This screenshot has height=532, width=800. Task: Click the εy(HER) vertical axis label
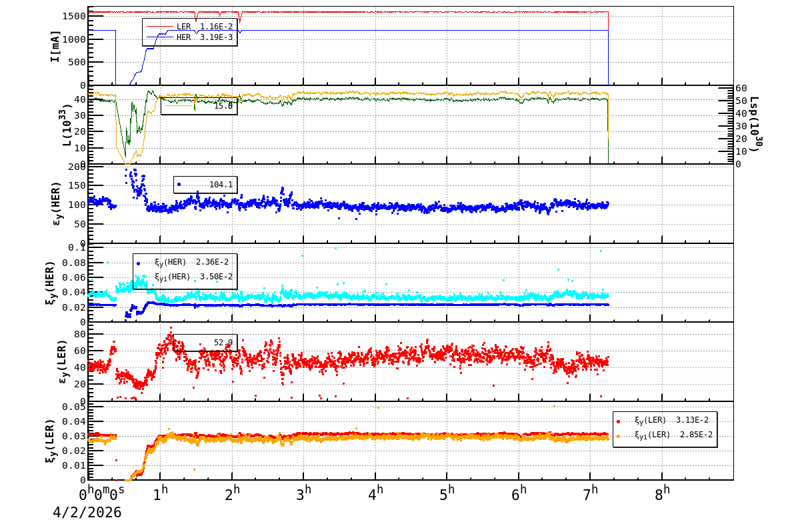pyautogui.click(x=56, y=203)
